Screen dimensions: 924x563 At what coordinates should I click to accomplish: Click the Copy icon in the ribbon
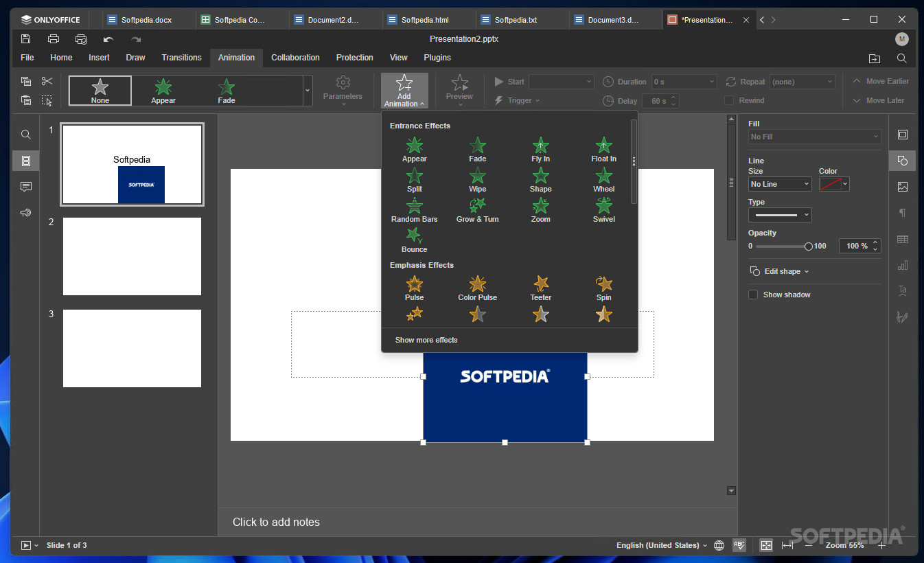26,81
